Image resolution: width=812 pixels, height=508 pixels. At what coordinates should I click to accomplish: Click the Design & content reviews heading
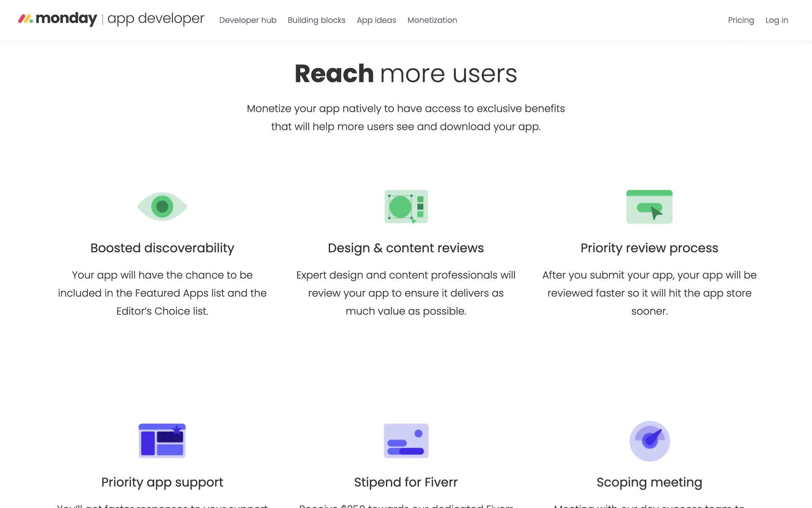(x=406, y=248)
